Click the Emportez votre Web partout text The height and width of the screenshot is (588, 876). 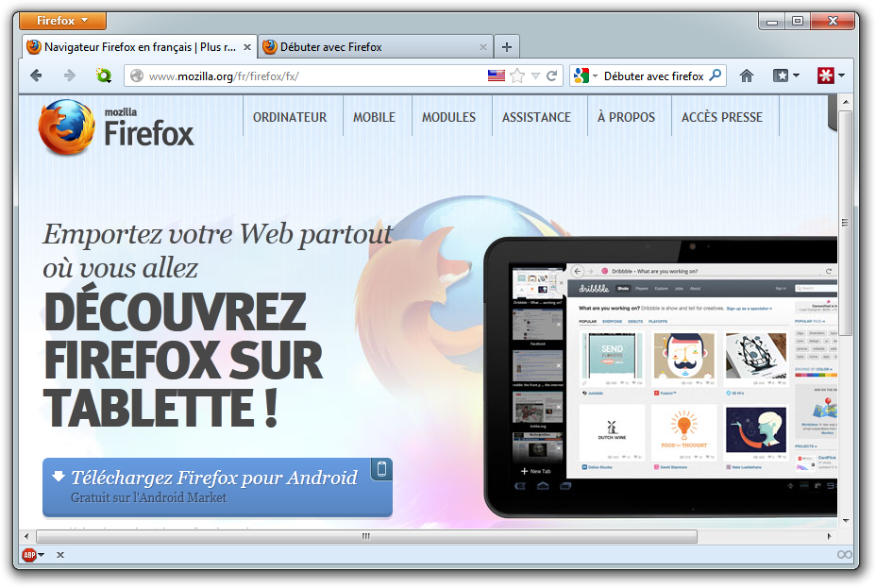218,234
